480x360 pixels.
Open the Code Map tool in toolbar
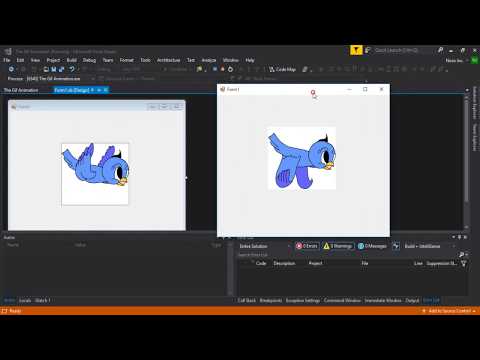click(282, 69)
